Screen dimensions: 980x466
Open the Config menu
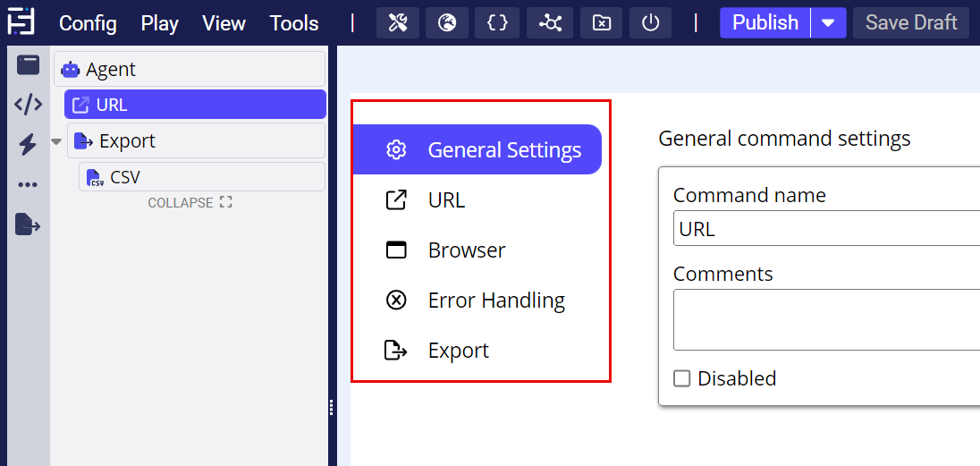click(88, 23)
